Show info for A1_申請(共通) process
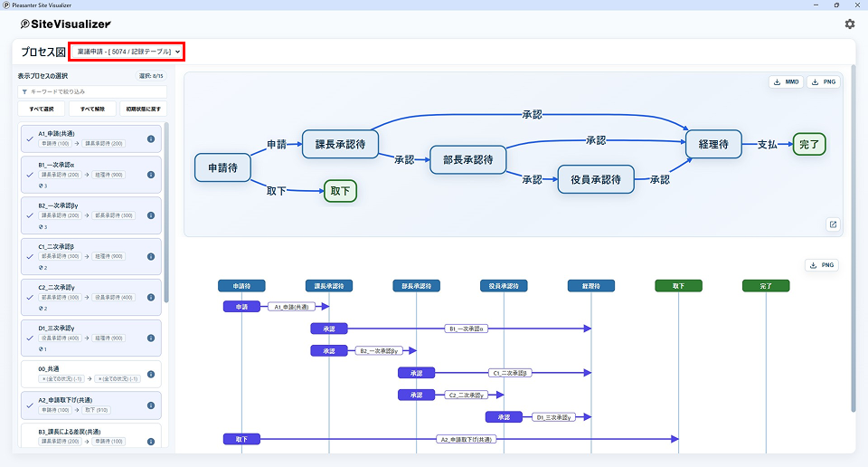Image resolution: width=868 pixels, height=467 pixels. tap(151, 139)
